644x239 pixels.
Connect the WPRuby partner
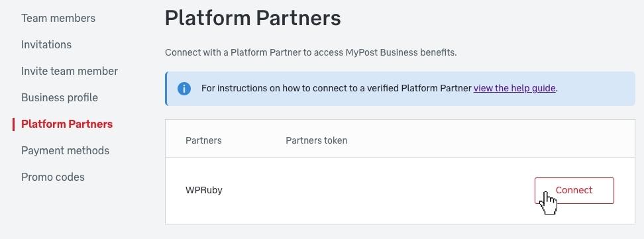pos(574,191)
